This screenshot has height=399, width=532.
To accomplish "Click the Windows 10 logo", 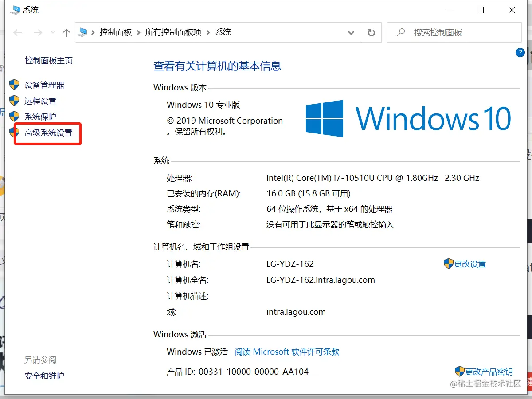I will coord(408,118).
